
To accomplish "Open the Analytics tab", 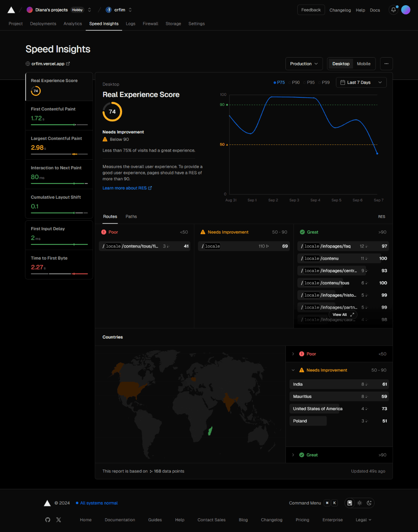I will [73, 24].
